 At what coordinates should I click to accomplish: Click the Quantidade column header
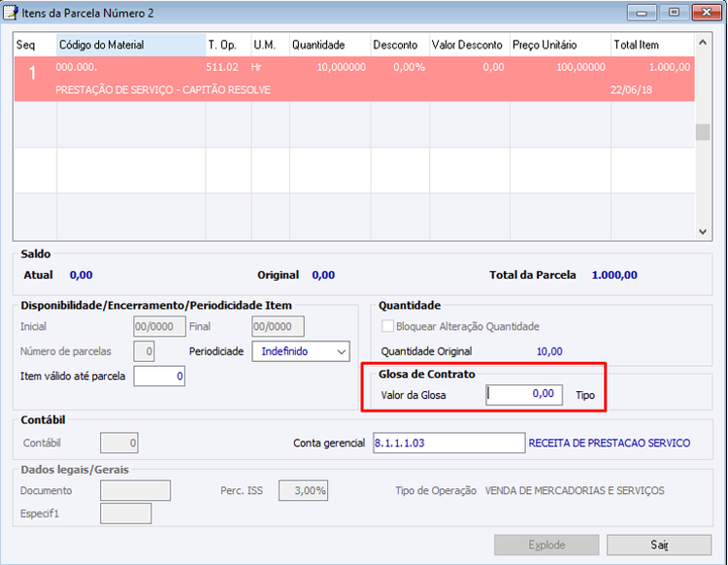tap(330, 45)
